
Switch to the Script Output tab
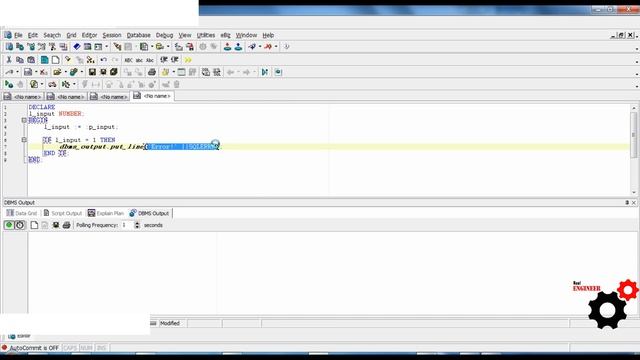pos(62,213)
